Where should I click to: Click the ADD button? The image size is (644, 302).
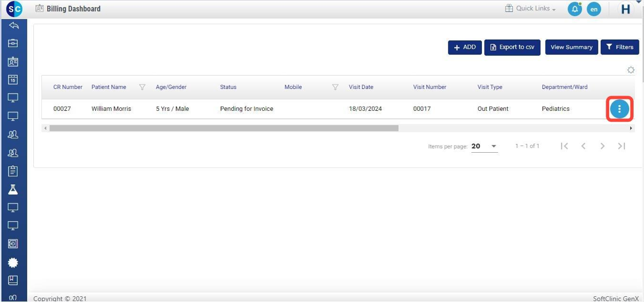point(465,47)
